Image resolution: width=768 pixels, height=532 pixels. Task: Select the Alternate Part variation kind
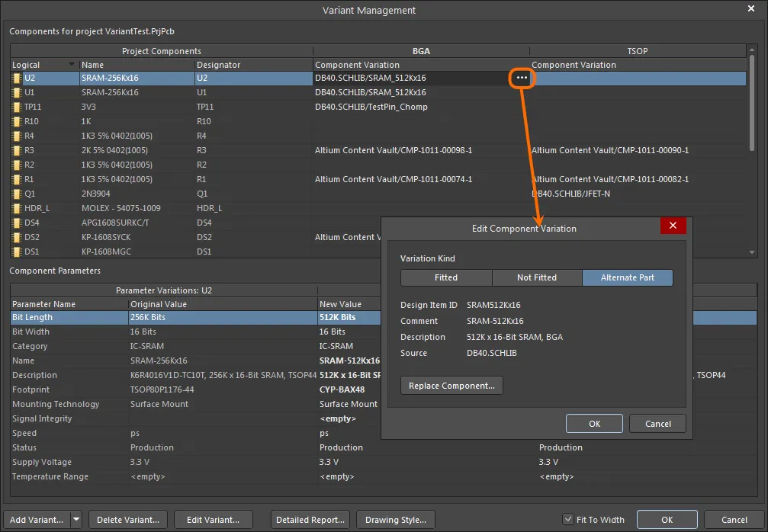628,277
